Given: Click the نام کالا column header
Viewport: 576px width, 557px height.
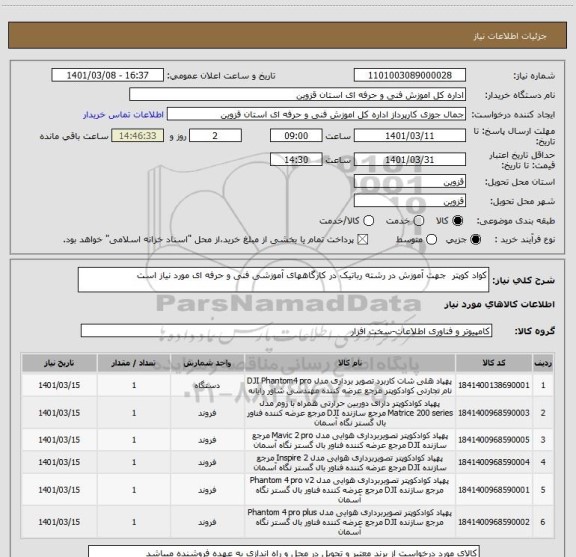Looking at the screenshot, I should (x=350, y=363).
